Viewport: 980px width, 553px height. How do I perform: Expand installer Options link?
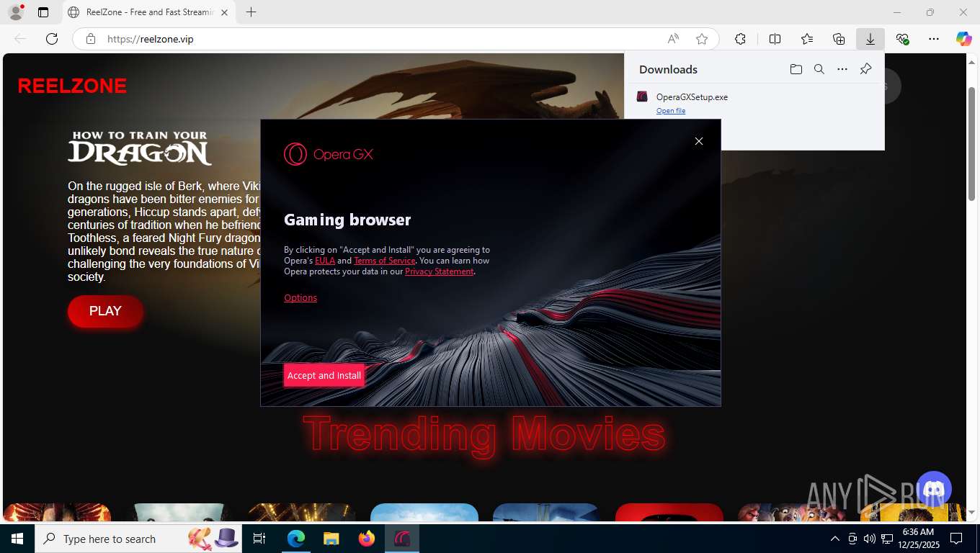click(x=300, y=297)
